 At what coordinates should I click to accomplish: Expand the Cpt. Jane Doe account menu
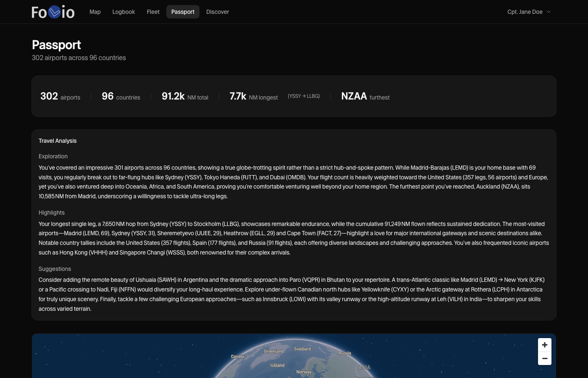point(529,12)
